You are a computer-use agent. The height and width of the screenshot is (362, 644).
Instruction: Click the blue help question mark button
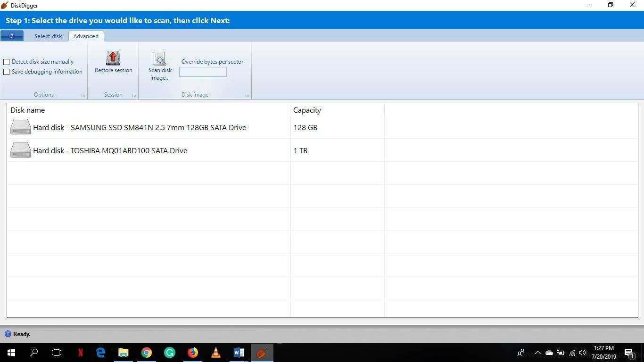click(x=12, y=36)
